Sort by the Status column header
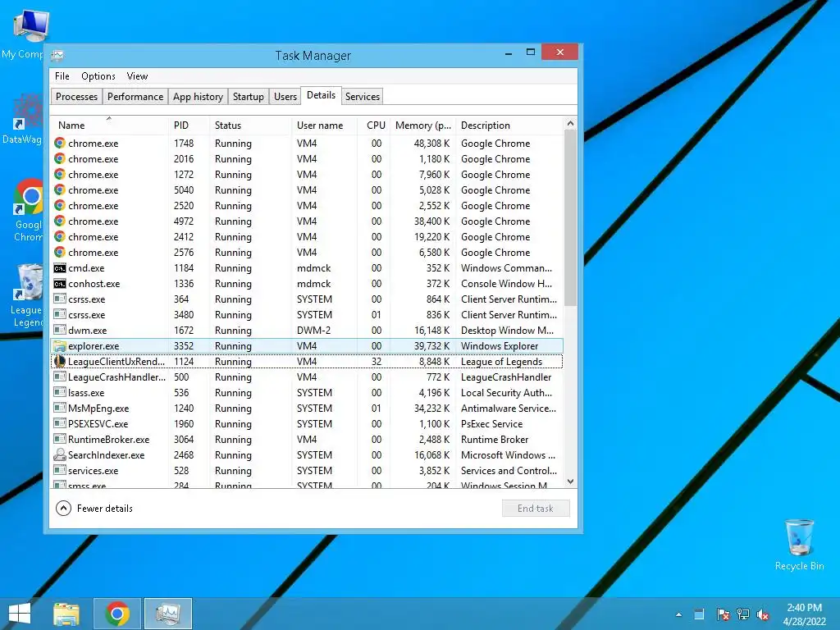Image resolution: width=840 pixels, height=630 pixels. pyautogui.click(x=250, y=126)
